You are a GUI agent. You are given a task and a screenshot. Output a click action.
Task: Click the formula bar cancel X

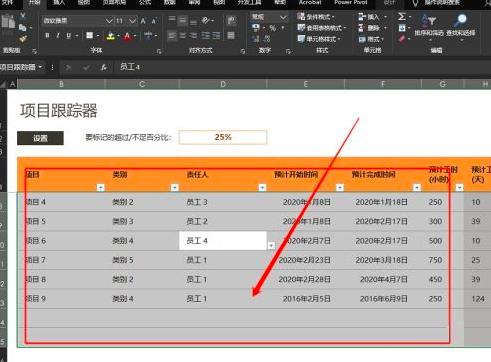[68, 68]
